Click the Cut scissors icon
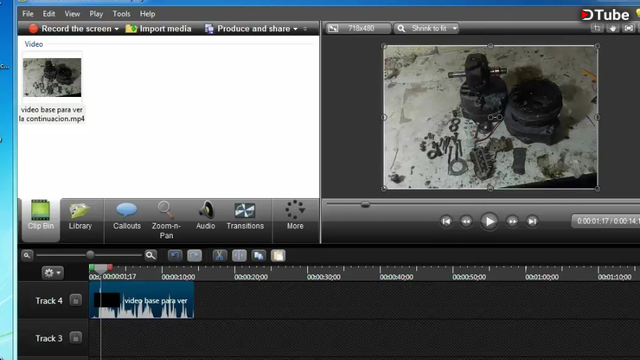 coord(219,256)
